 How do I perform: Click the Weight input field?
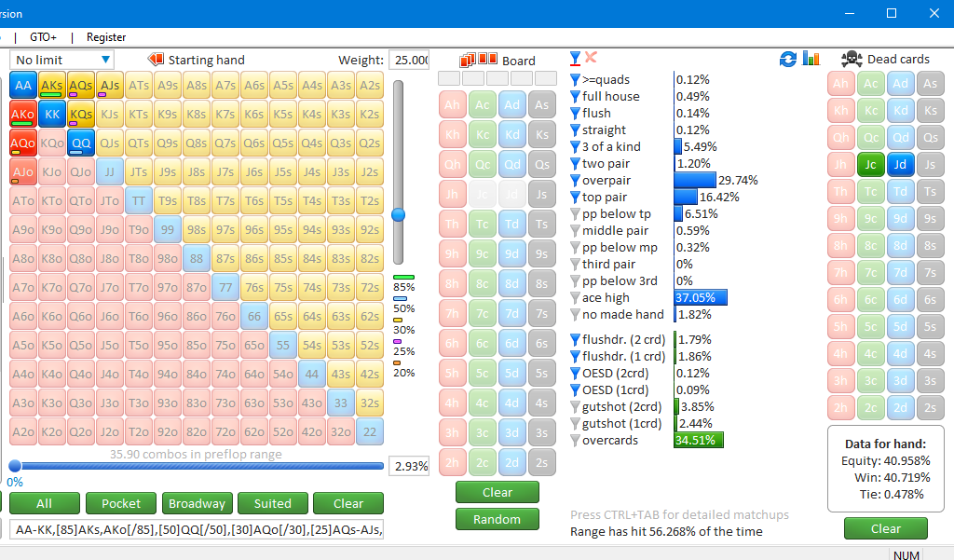tap(409, 60)
